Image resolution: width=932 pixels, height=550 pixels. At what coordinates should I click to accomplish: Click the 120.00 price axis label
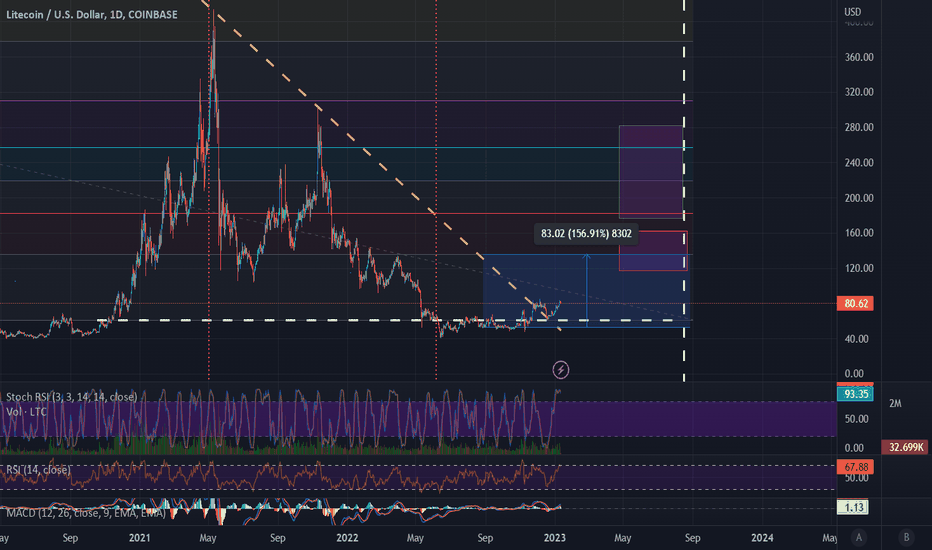pos(859,268)
